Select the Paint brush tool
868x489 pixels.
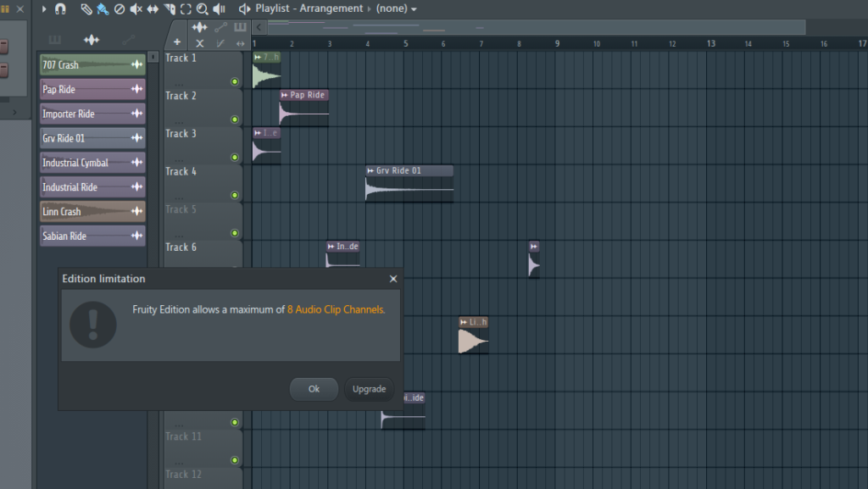[x=103, y=8]
